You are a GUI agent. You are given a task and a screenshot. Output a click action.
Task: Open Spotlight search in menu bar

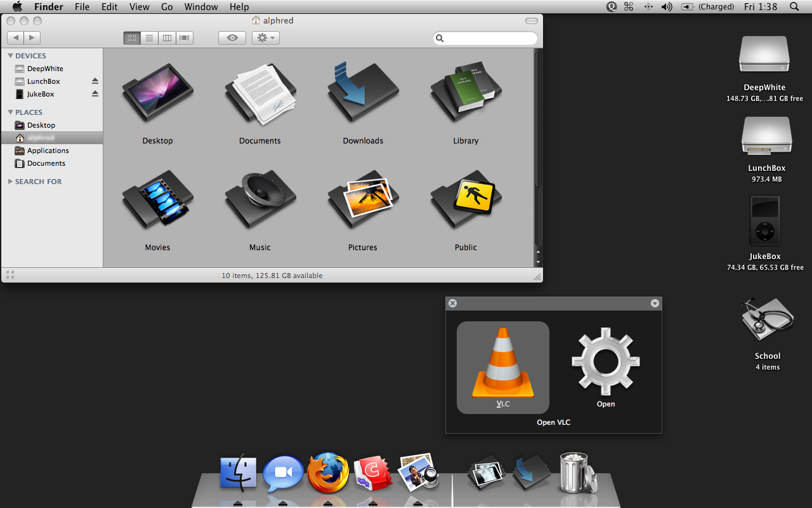(x=794, y=7)
